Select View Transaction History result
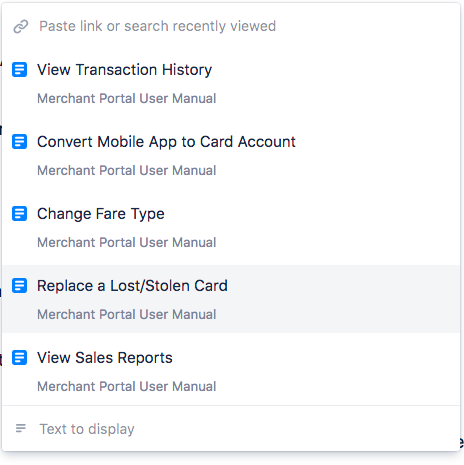Viewport: 464px width, 465px height. (x=231, y=83)
